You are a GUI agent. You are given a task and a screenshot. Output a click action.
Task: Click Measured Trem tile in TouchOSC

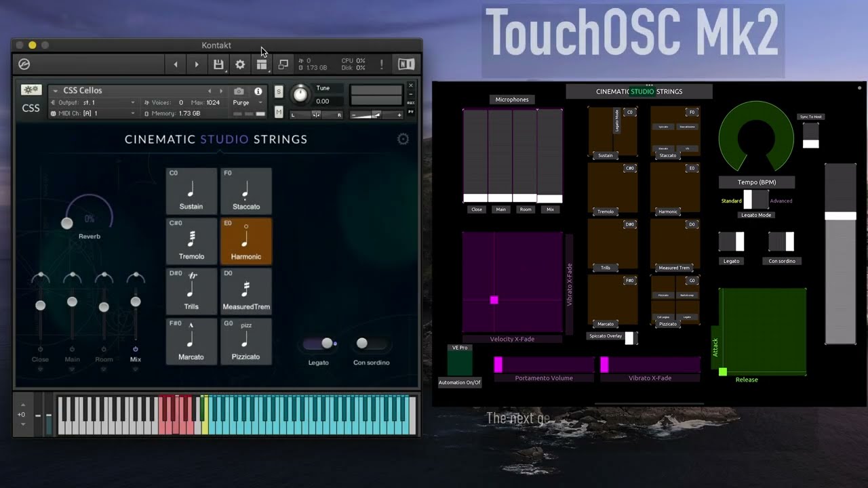click(x=675, y=245)
